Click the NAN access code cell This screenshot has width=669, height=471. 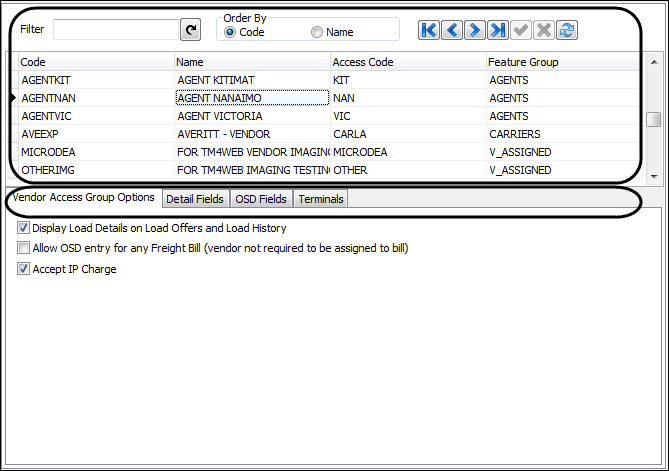[408, 98]
